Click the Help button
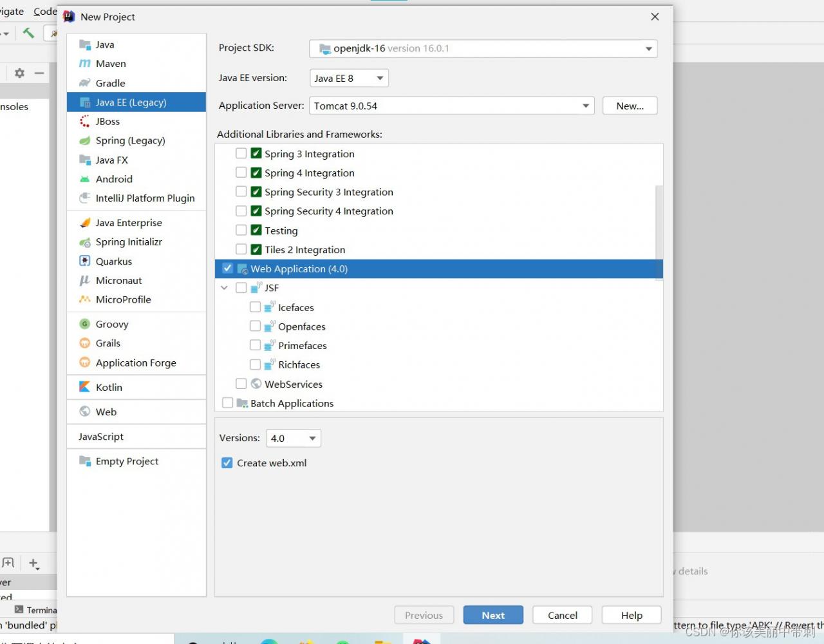Image resolution: width=824 pixels, height=644 pixels. click(632, 615)
